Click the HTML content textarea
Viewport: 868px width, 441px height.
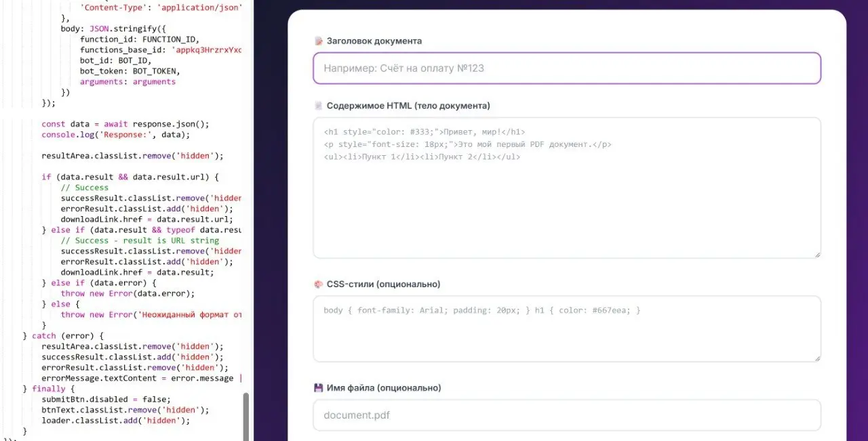567,188
